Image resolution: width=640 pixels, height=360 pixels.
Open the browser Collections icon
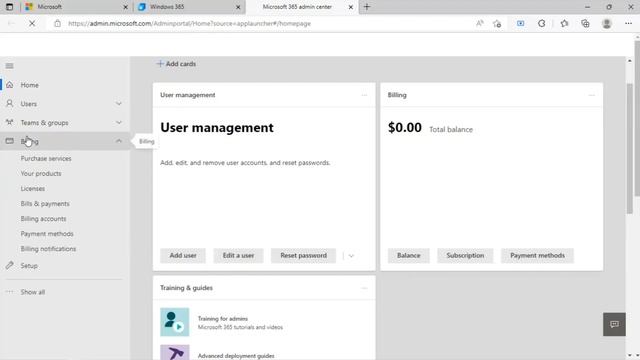585,24
